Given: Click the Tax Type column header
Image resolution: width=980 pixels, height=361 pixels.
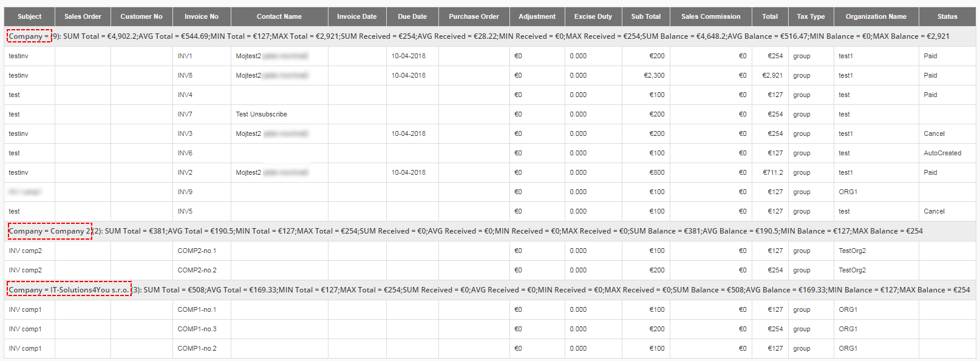Looking at the screenshot, I should pos(811,16).
